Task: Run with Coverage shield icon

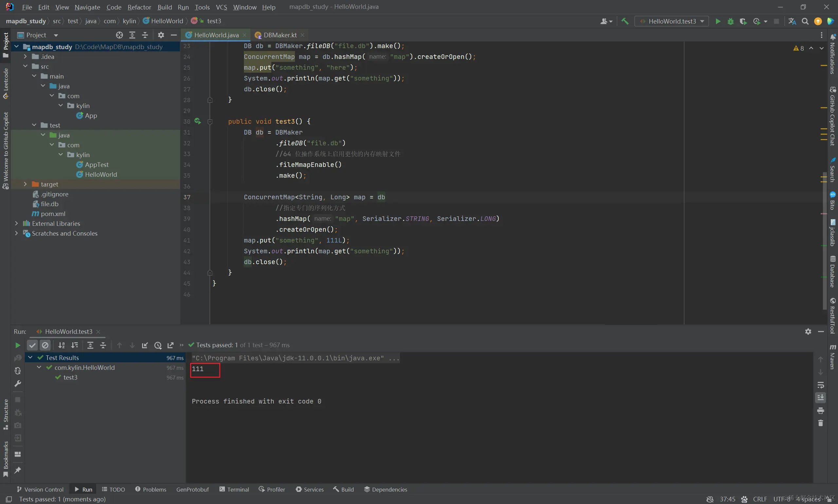Action: 743,21
